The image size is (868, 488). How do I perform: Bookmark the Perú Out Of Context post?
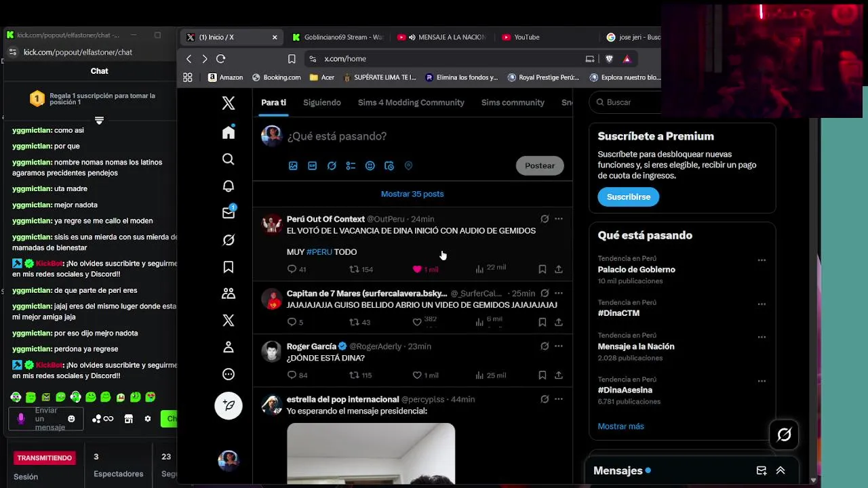coord(542,269)
